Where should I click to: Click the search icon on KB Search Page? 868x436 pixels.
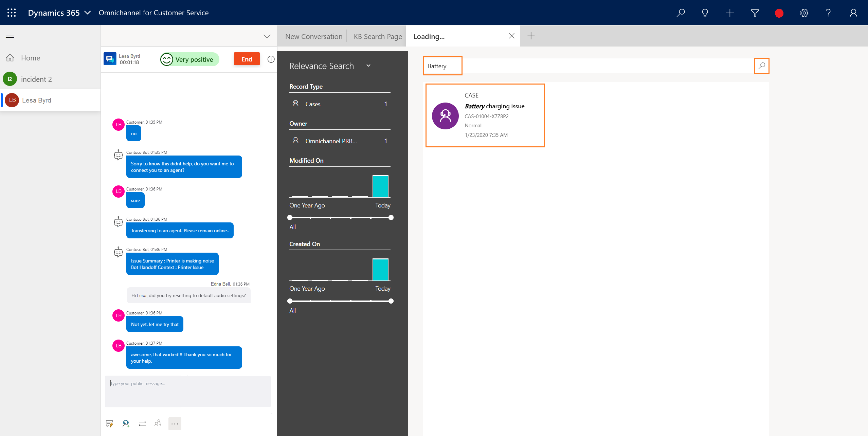tap(761, 66)
